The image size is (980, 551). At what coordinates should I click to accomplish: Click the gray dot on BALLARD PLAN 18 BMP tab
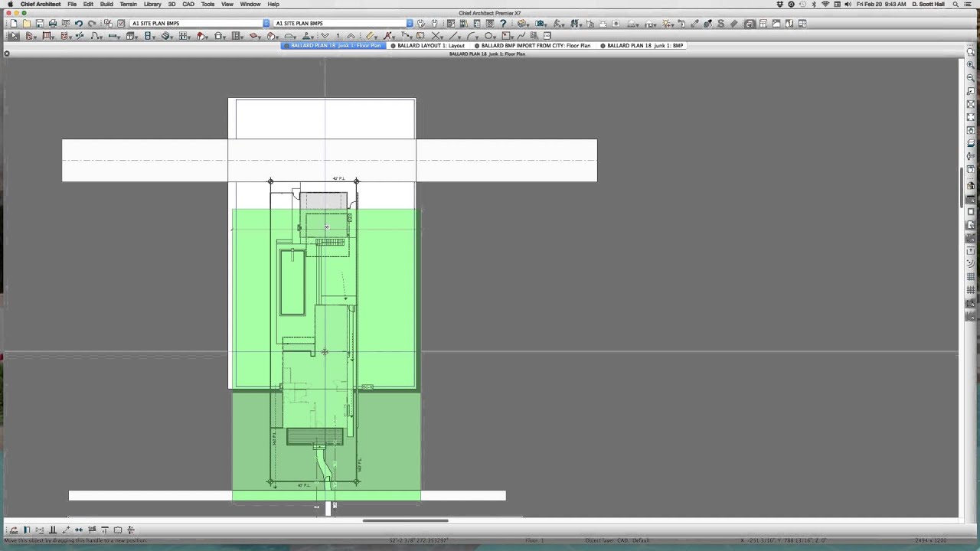click(603, 46)
